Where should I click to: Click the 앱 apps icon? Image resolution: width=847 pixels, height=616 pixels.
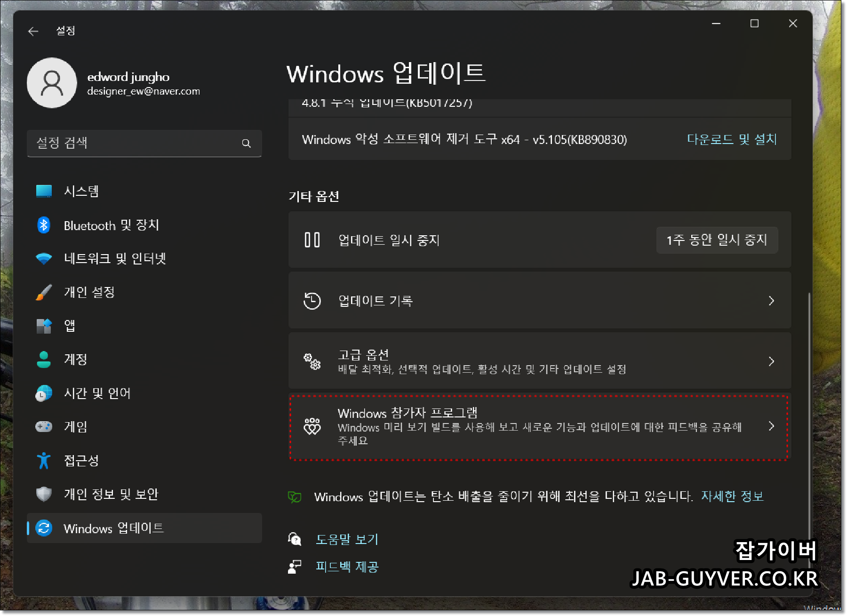[x=44, y=326]
